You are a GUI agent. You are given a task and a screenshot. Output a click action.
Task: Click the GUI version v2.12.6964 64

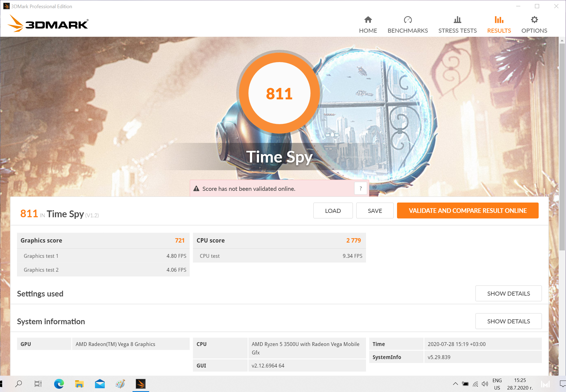click(268, 366)
